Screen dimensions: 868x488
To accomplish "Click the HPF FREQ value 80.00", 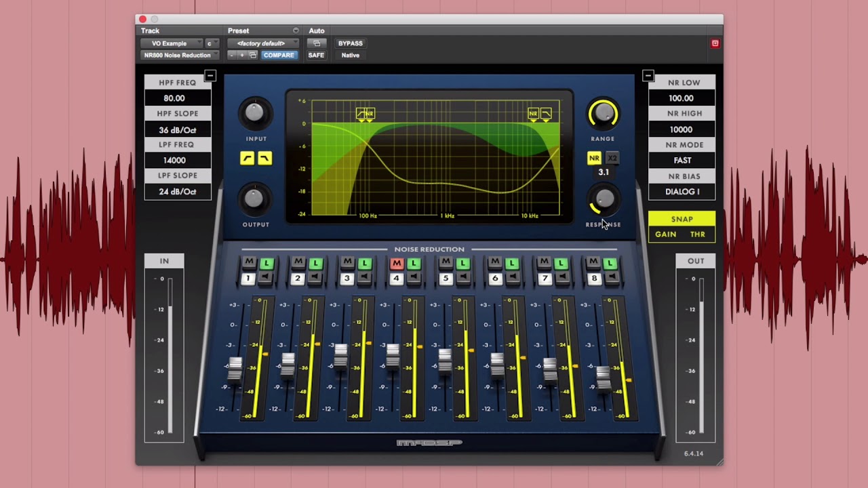I will (x=178, y=98).
